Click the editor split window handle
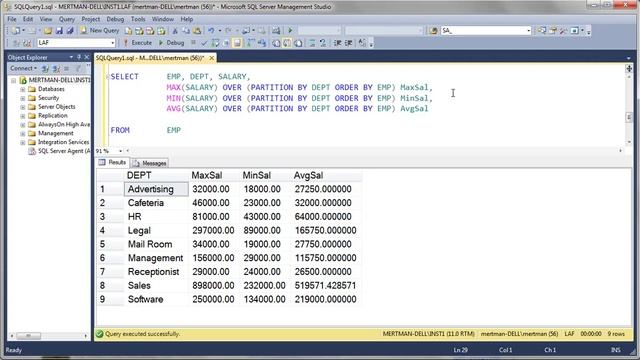 tap(629, 69)
